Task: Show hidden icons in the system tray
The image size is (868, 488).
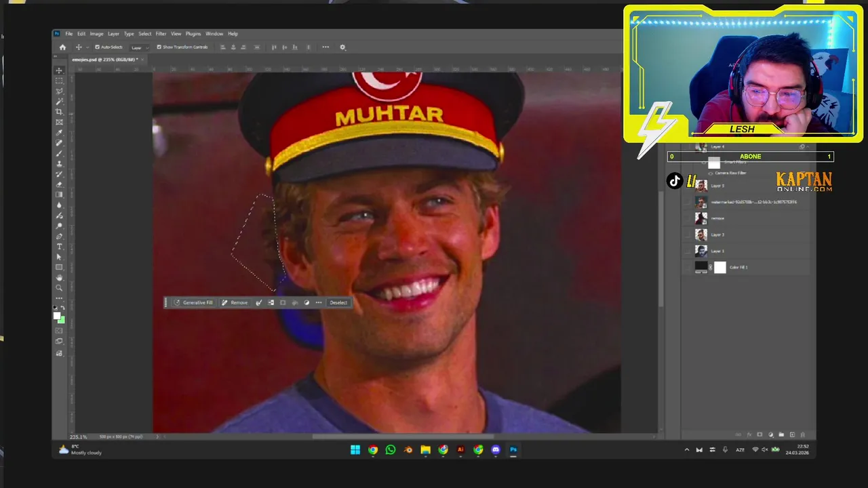Action: pos(686,450)
